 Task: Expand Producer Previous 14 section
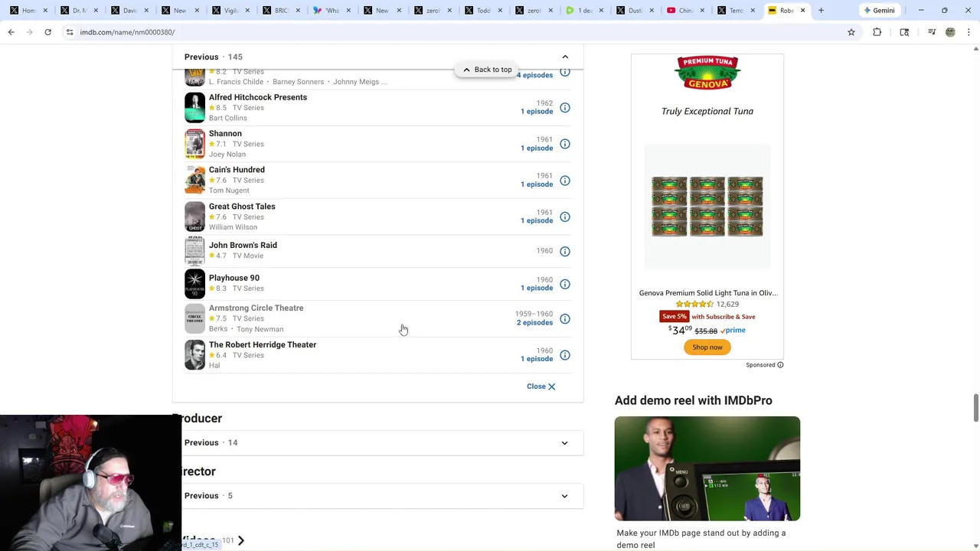coord(564,443)
